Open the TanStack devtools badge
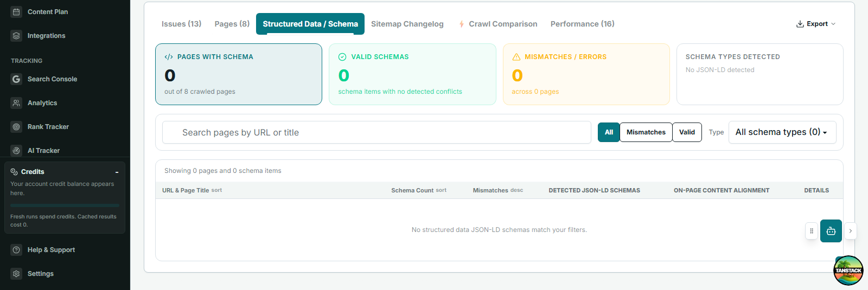 tap(848, 270)
